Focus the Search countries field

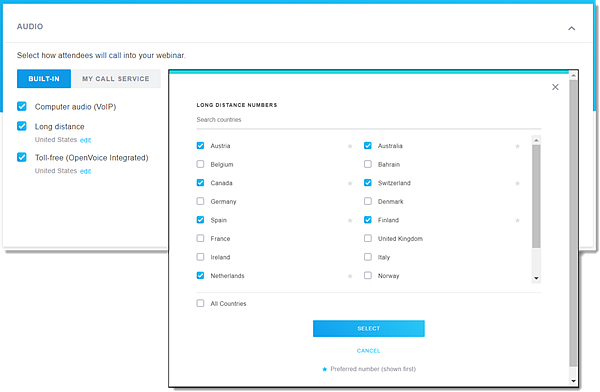368,120
